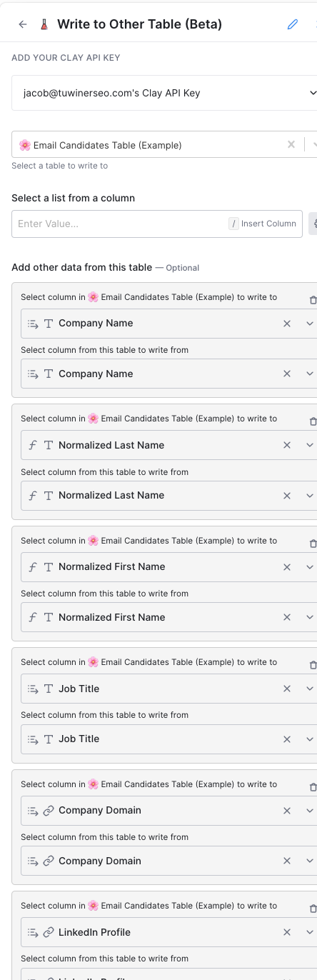The height and width of the screenshot is (980, 317).
Task: Clear the write-to LinkedIn Profile column X
Action: (287, 932)
